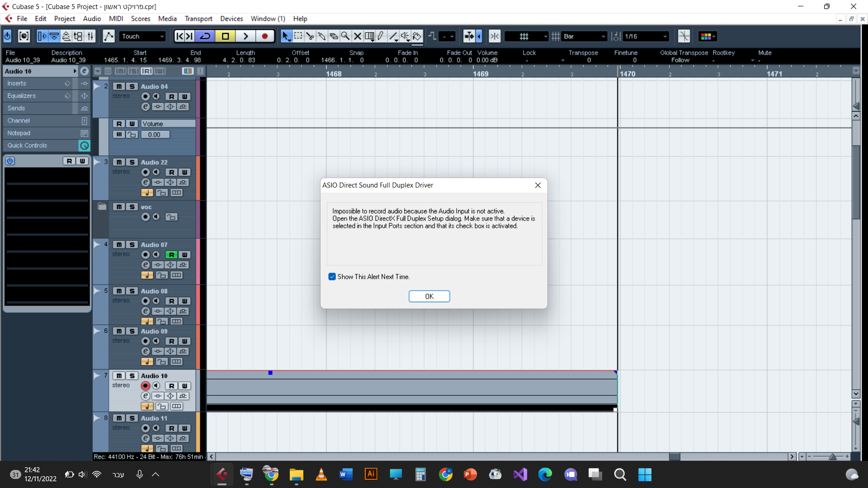Select the Glue tool
This screenshot has height=488, width=868.
point(321,36)
